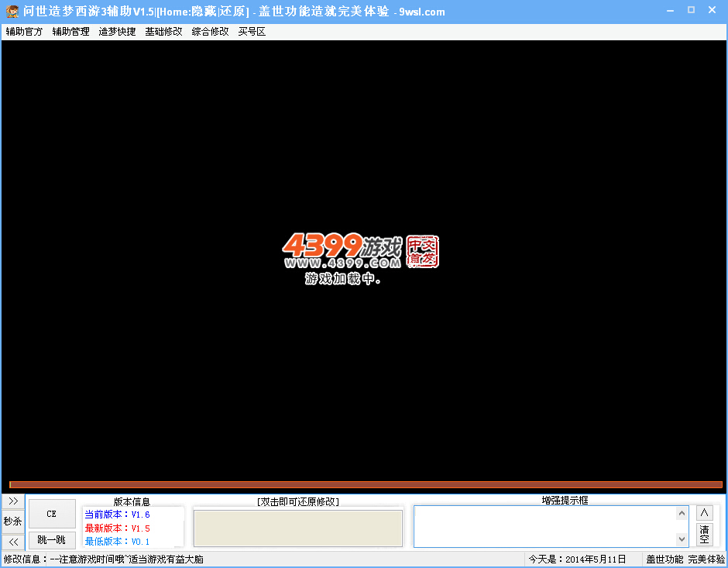Open the 基础修改 menu
This screenshot has width=728, height=568.
(163, 32)
